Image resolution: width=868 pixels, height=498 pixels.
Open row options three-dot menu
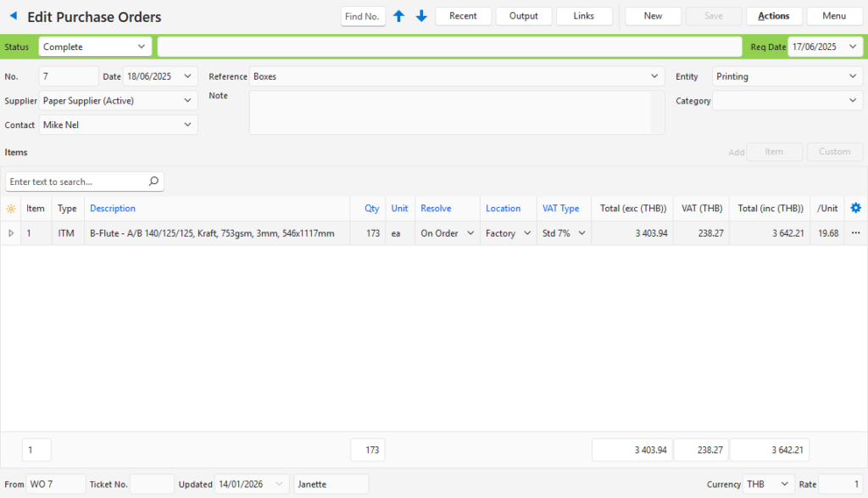[x=855, y=233]
